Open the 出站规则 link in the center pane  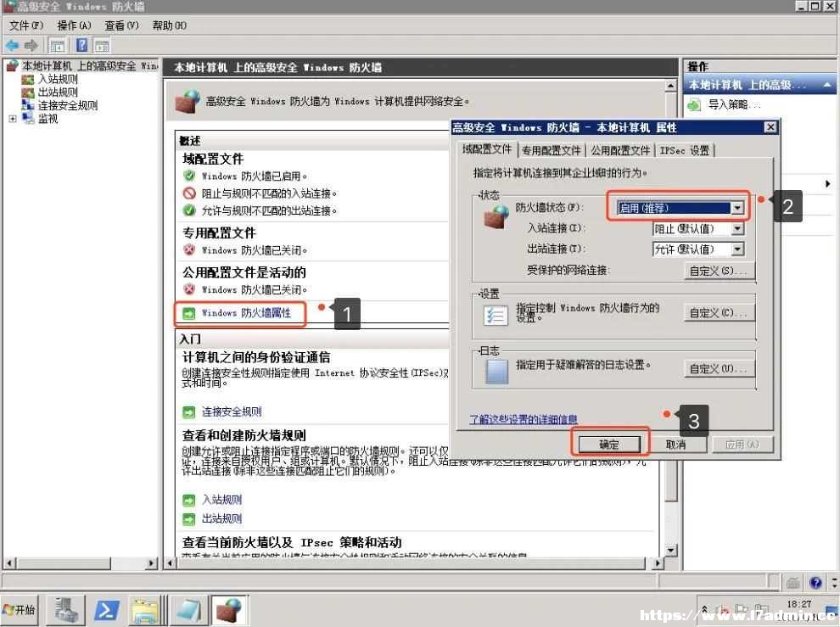pyautogui.click(x=221, y=518)
